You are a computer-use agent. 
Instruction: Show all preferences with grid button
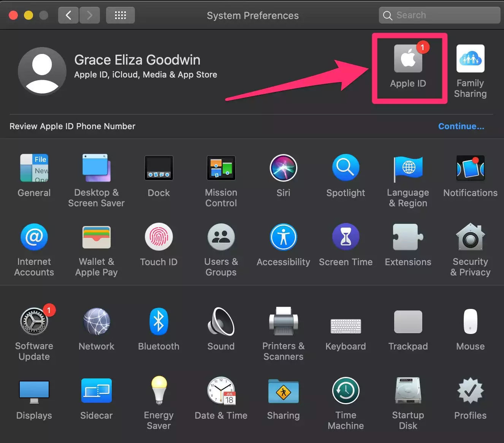click(x=120, y=15)
